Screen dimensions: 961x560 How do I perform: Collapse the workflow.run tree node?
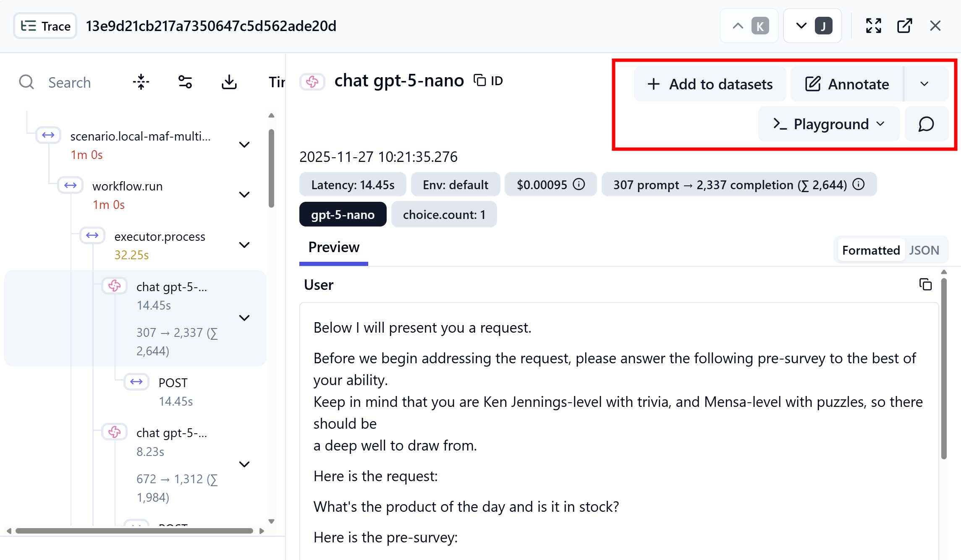[x=244, y=195]
